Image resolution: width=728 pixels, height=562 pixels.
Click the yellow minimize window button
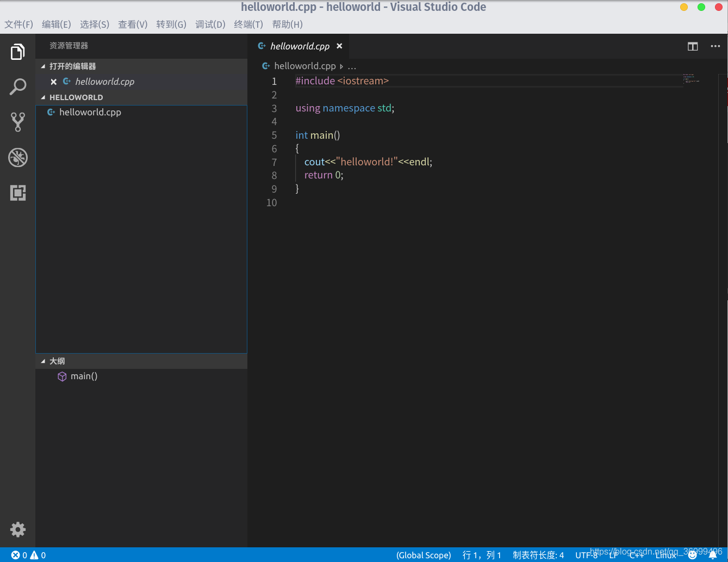[684, 7]
